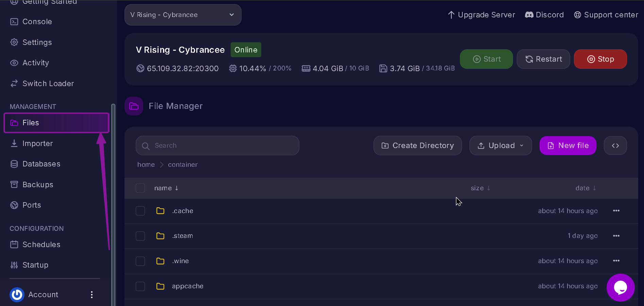Open the Discord link
Image resolution: width=644 pixels, height=306 pixels.
(x=544, y=15)
